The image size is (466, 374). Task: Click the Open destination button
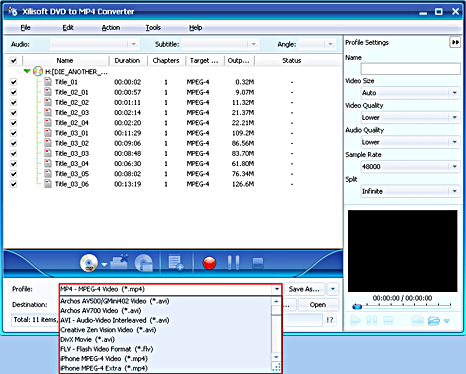tap(318, 305)
